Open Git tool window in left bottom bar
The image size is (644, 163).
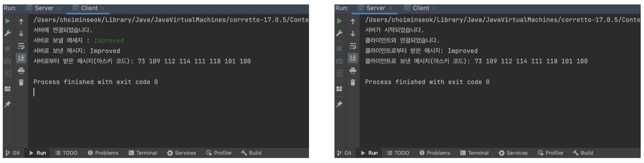13,153
